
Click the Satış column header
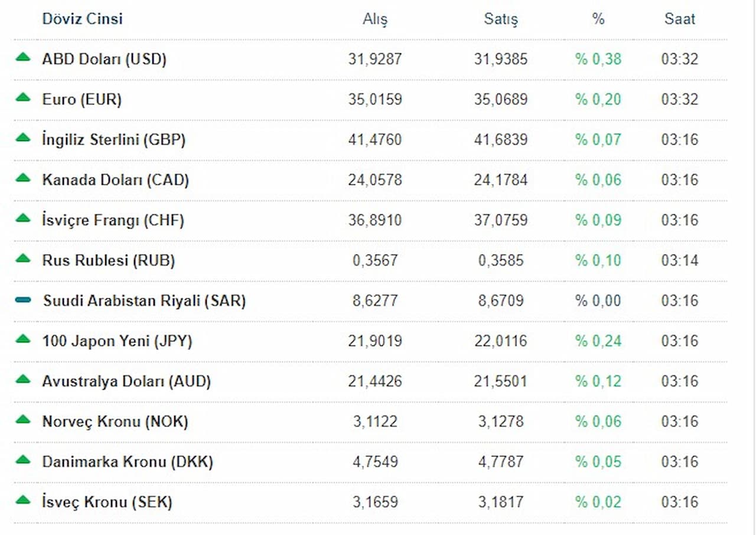pyautogui.click(x=500, y=19)
